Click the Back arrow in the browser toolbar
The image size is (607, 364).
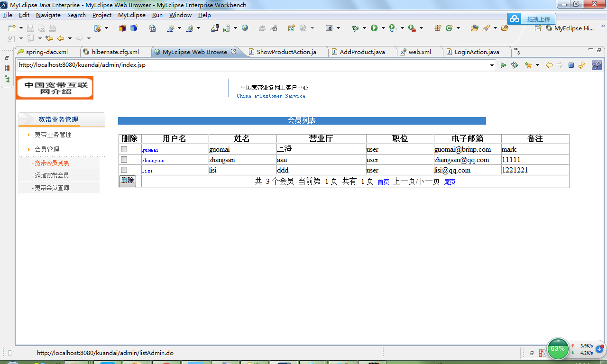tap(549, 65)
